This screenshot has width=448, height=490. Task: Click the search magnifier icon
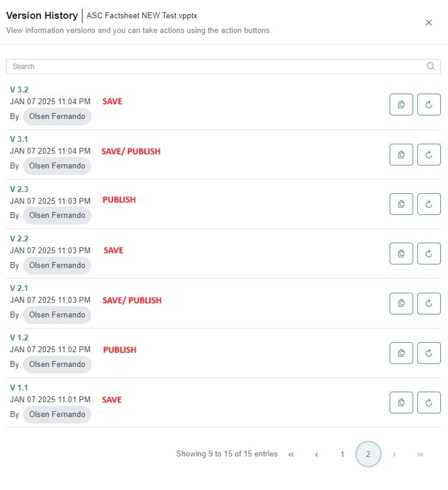point(431,66)
